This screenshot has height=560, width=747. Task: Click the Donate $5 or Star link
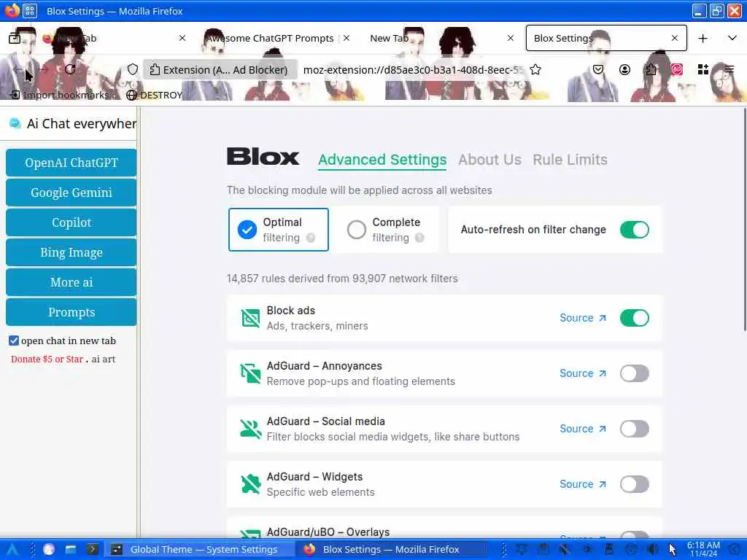tap(47, 359)
